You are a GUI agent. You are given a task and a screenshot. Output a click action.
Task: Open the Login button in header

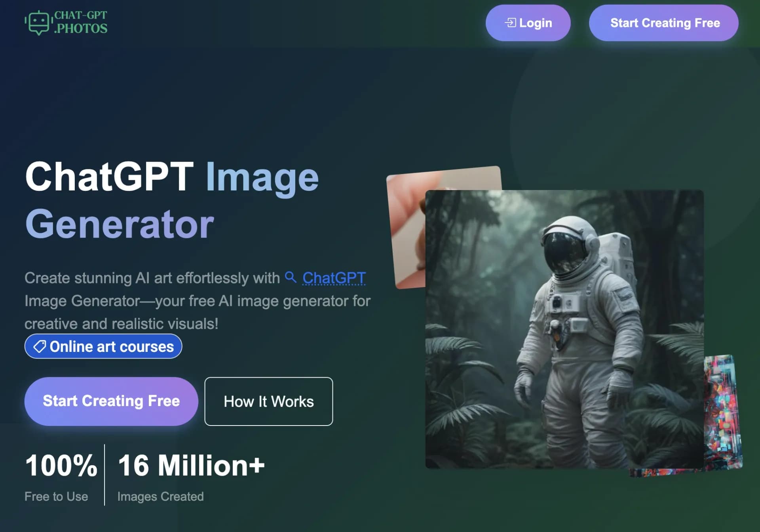tap(528, 23)
